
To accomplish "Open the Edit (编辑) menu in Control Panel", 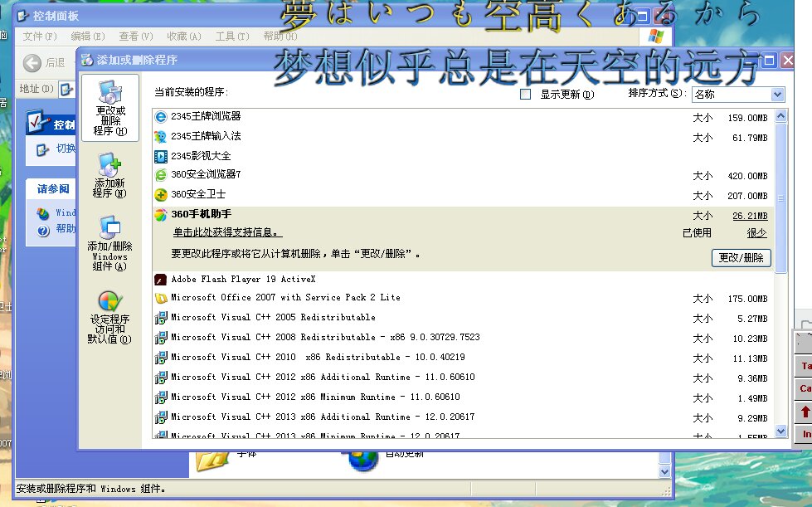I will click(x=88, y=37).
